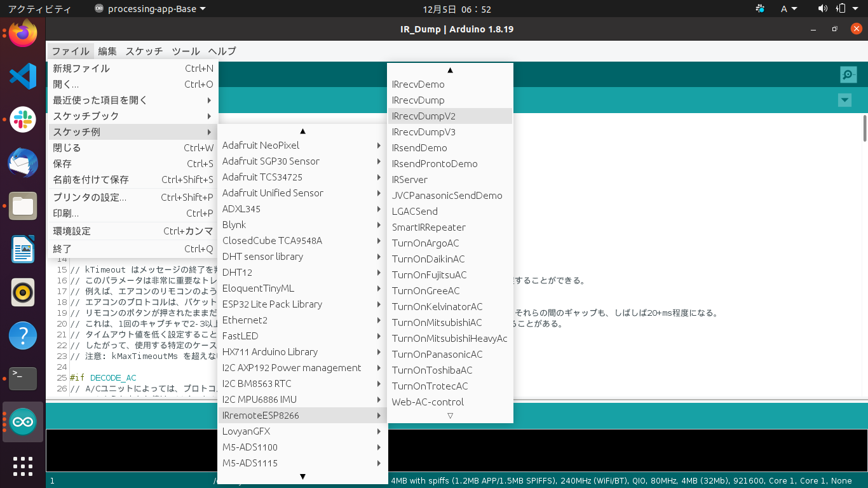
Task: Show applications grid in dock
Action: (x=23, y=466)
